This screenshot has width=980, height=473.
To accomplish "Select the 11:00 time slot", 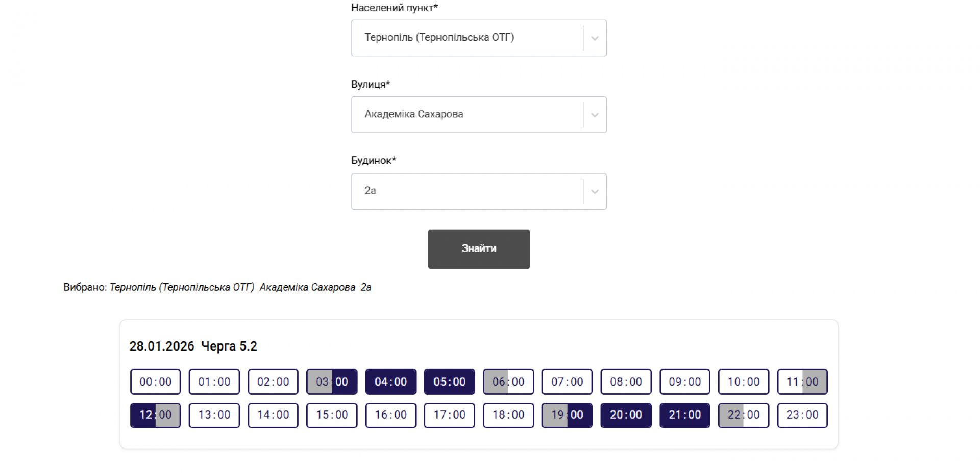I will point(802,382).
